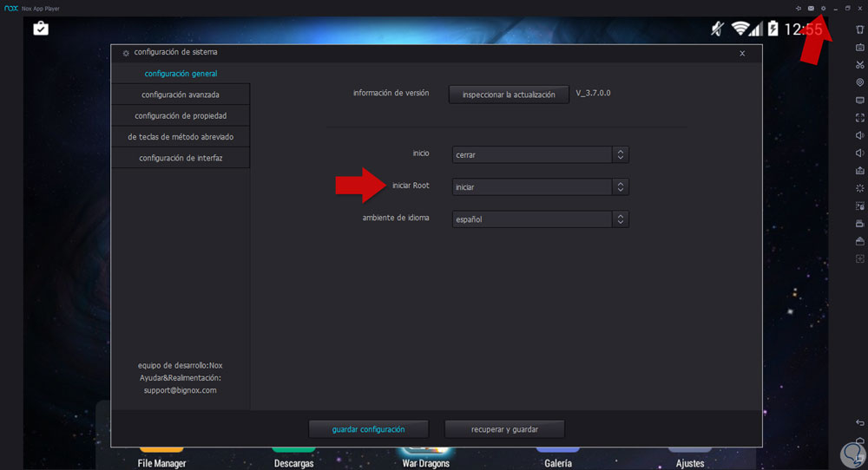This screenshot has height=470, width=868.
Task: Open Ajustes on Nox home screen
Action: (690, 456)
